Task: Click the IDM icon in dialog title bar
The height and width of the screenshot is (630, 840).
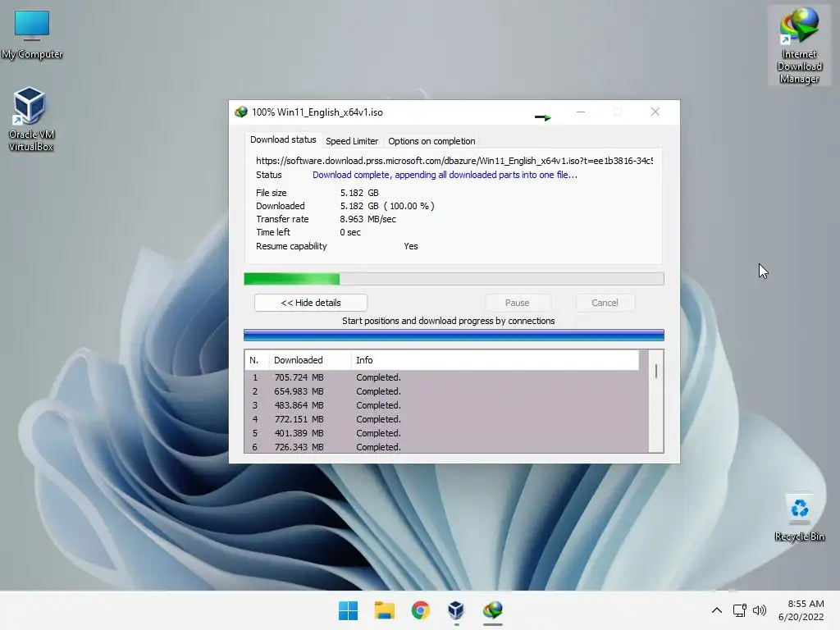Action: 241,112
